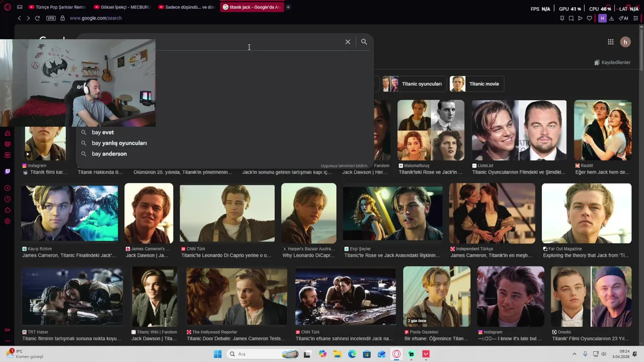Open the Far Out Magazine image result
The image size is (644, 362).
click(x=587, y=213)
